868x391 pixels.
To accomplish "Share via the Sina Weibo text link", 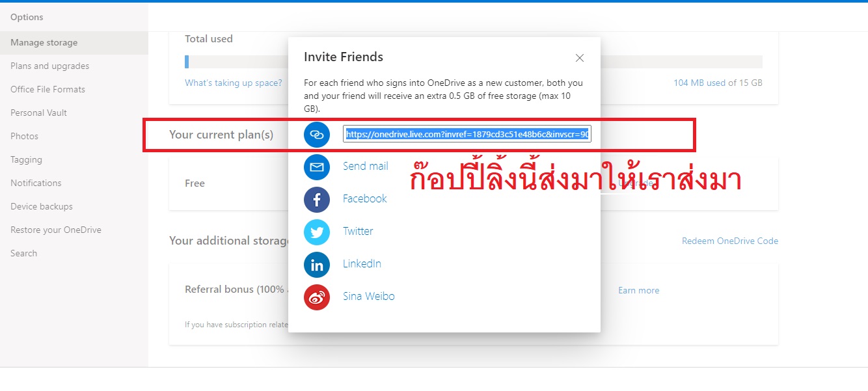I will coord(369,296).
